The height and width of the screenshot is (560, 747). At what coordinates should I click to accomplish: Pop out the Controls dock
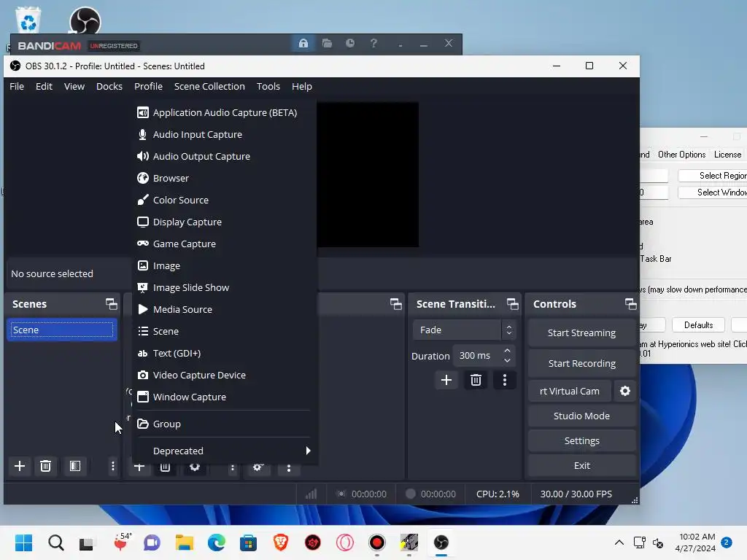coord(631,304)
